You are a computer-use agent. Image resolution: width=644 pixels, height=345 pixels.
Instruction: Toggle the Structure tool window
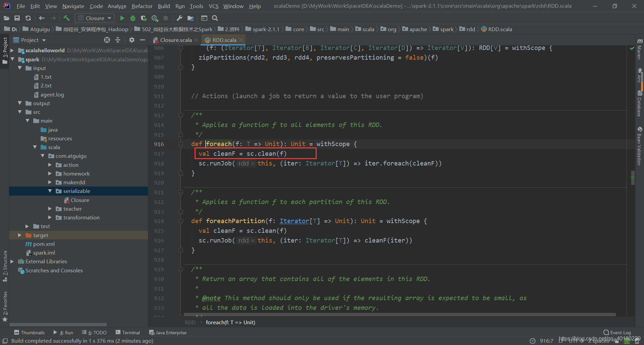point(5,266)
